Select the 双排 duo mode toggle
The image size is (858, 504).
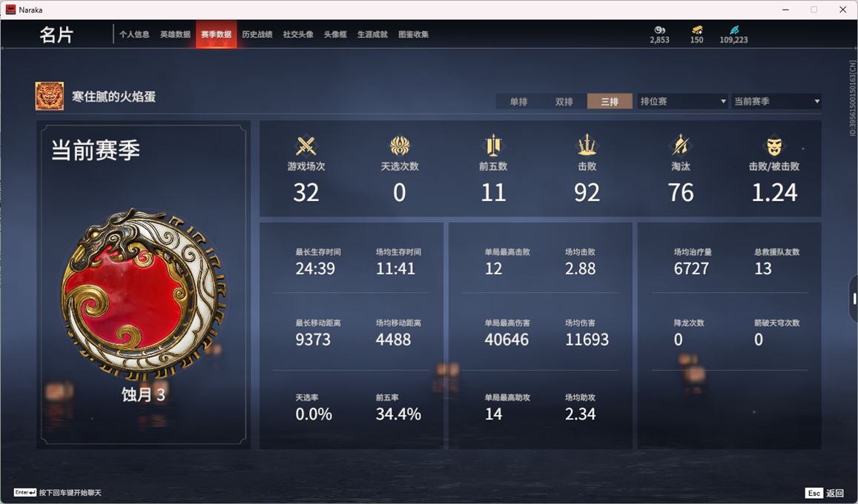(x=564, y=101)
